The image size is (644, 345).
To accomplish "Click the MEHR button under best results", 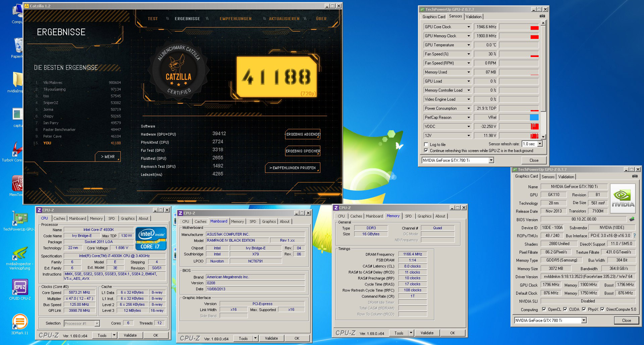I will 108,157.
